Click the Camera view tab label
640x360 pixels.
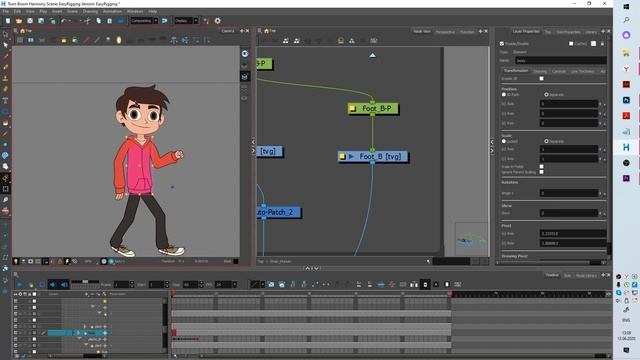[228, 31]
